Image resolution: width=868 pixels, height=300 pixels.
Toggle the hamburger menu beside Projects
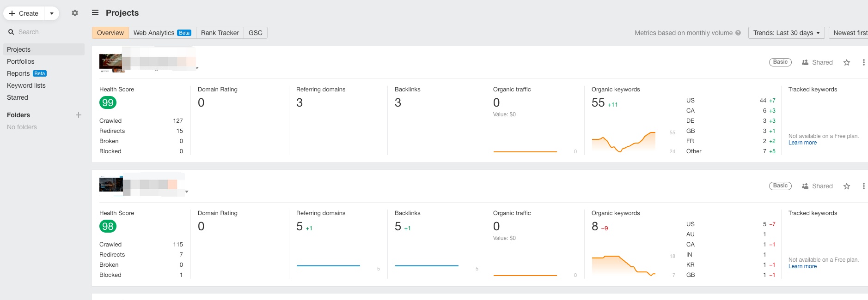95,13
